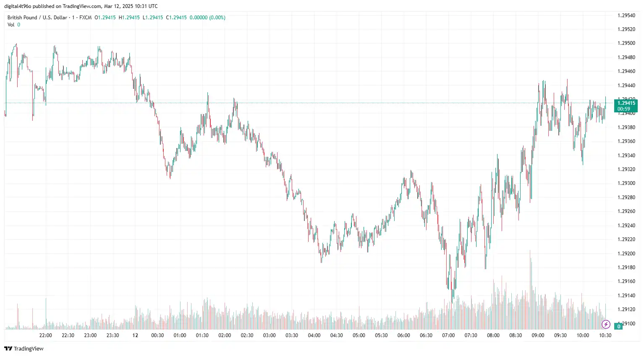
Task: Click the British Pound / U.S. Dollar title
Action: 37,18
